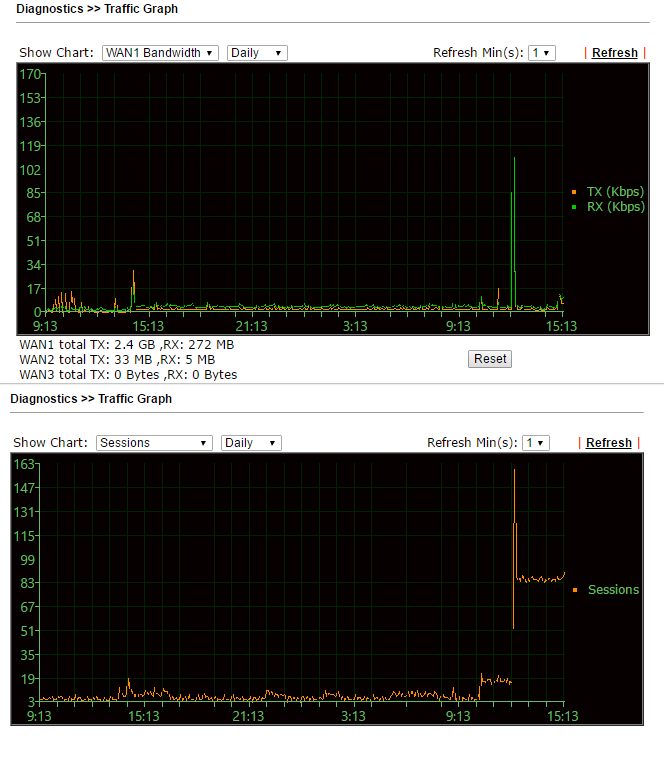Click the 'WAN3 total TX: 0 Bytes' text line

click(x=128, y=375)
